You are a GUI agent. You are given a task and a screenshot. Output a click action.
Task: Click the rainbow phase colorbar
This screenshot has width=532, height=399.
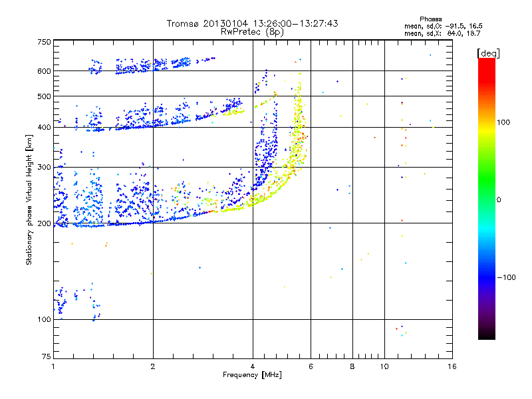pos(487,199)
